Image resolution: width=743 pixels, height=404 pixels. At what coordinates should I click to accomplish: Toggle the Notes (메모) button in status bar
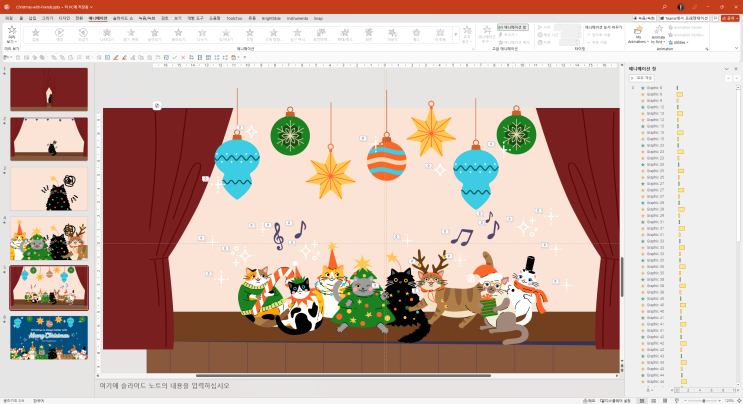pos(589,401)
